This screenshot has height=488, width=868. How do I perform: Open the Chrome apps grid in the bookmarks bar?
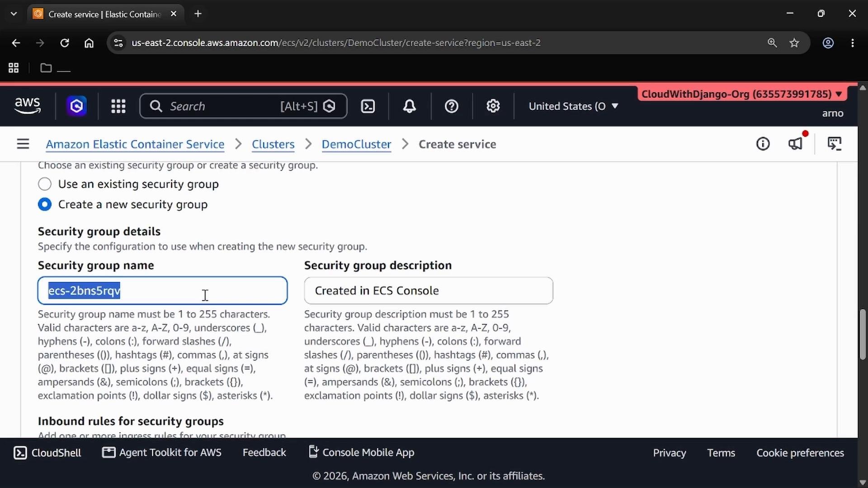pyautogui.click(x=14, y=68)
